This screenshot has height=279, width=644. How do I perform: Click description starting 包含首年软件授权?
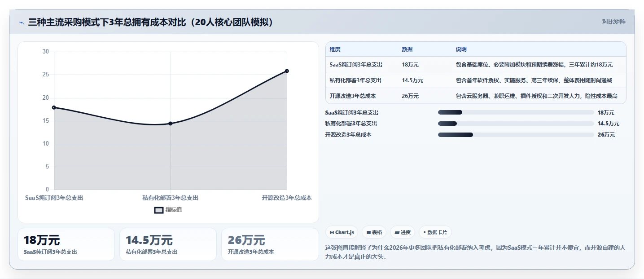(534, 80)
